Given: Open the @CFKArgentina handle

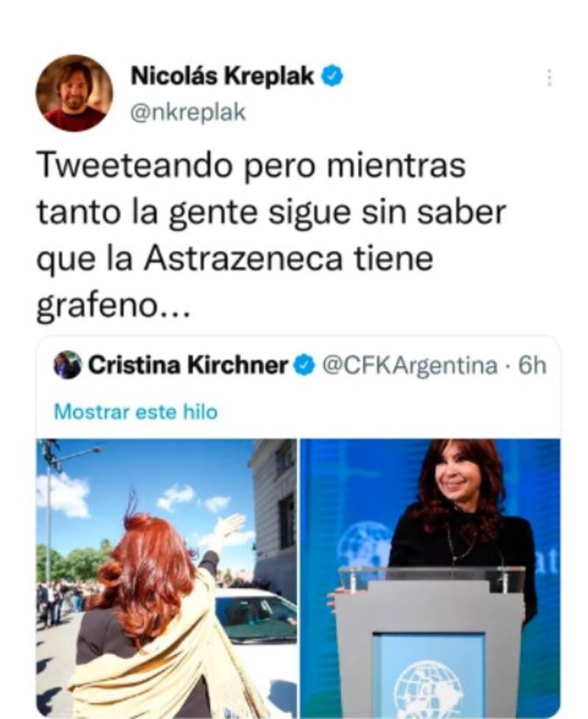Looking at the screenshot, I should click(410, 366).
